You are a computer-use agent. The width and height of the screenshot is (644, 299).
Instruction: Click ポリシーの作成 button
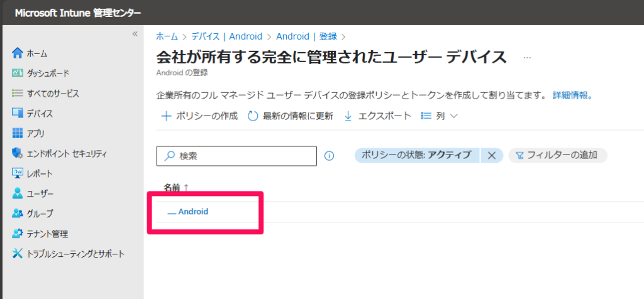pos(199,116)
